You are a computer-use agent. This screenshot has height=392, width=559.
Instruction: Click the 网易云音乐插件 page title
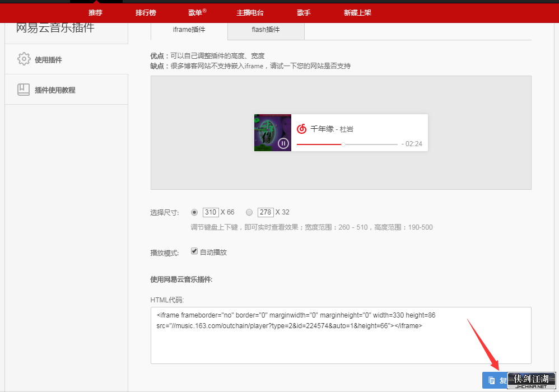pos(55,27)
